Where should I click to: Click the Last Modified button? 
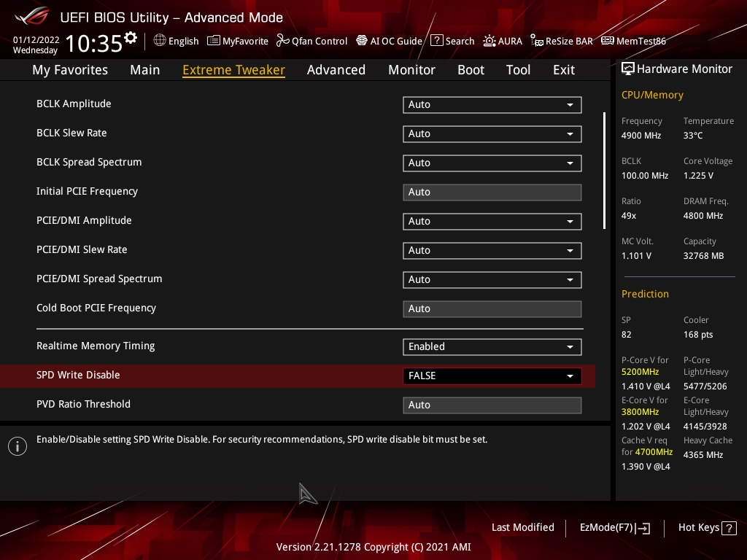(x=522, y=527)
